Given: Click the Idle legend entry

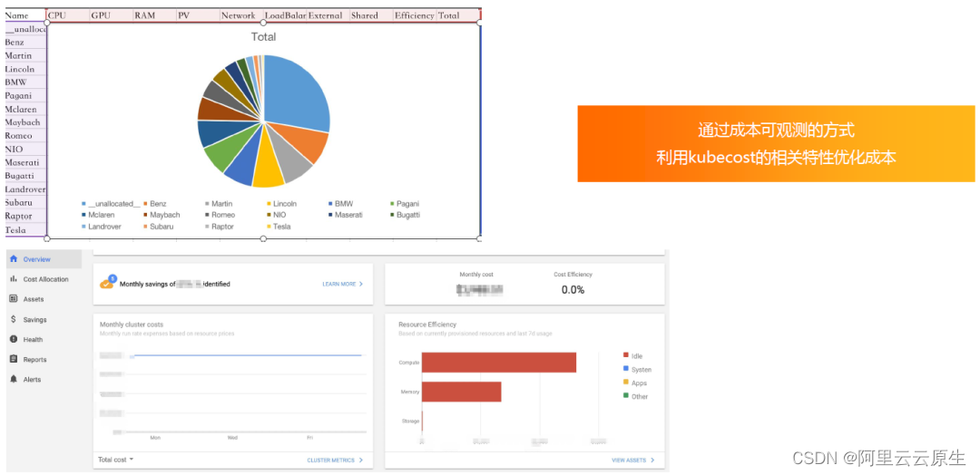Looking at the screenshot, I should pyautogui.click(x=633, y=355).
